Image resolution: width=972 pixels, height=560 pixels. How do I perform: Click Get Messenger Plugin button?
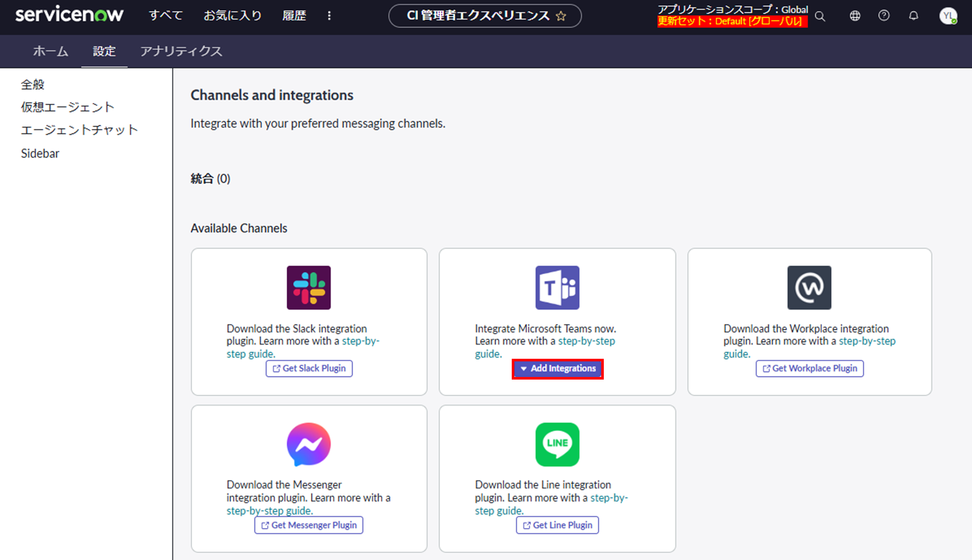(x=309, y=525)
